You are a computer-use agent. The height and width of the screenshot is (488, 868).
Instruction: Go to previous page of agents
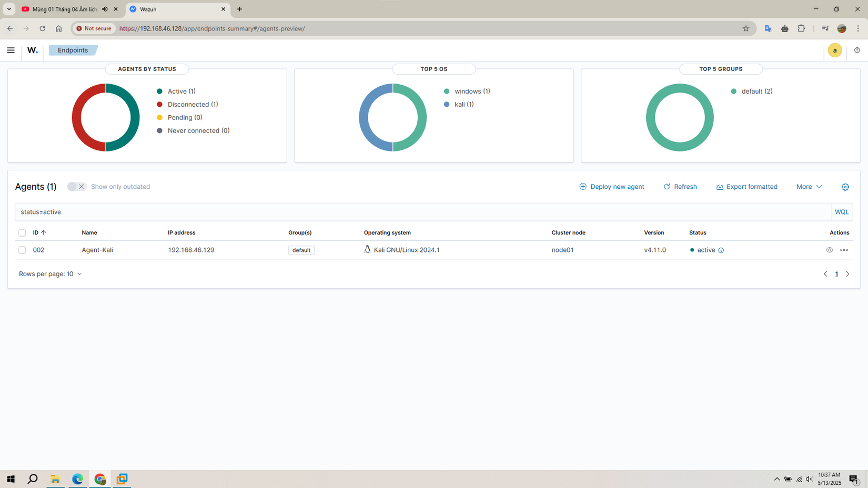coord(825,274)
